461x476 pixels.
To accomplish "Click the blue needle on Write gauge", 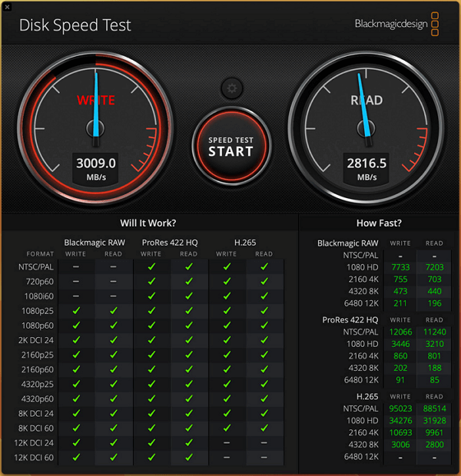I will [97, 107].
